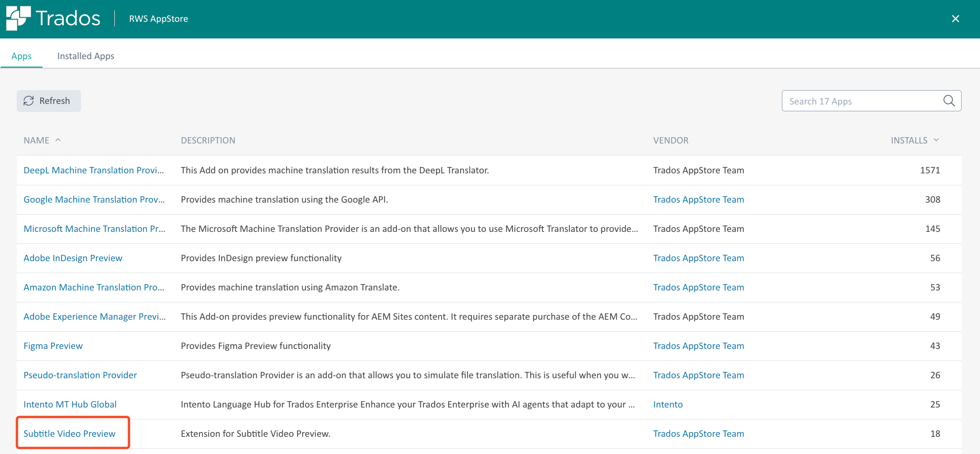
Task: Sort by installs using the INSTALLS chevron
Action: (x=936, y=140)
